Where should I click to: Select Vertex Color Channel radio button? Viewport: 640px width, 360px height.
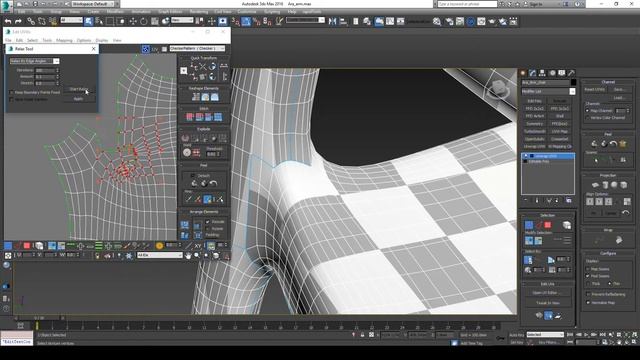(x=588, y=118)
